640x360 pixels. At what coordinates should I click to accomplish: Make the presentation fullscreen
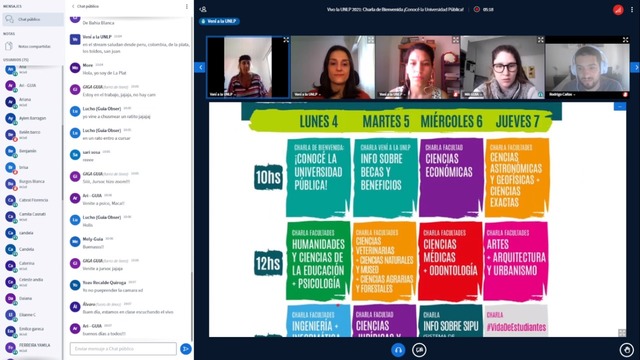click(622, 333)
